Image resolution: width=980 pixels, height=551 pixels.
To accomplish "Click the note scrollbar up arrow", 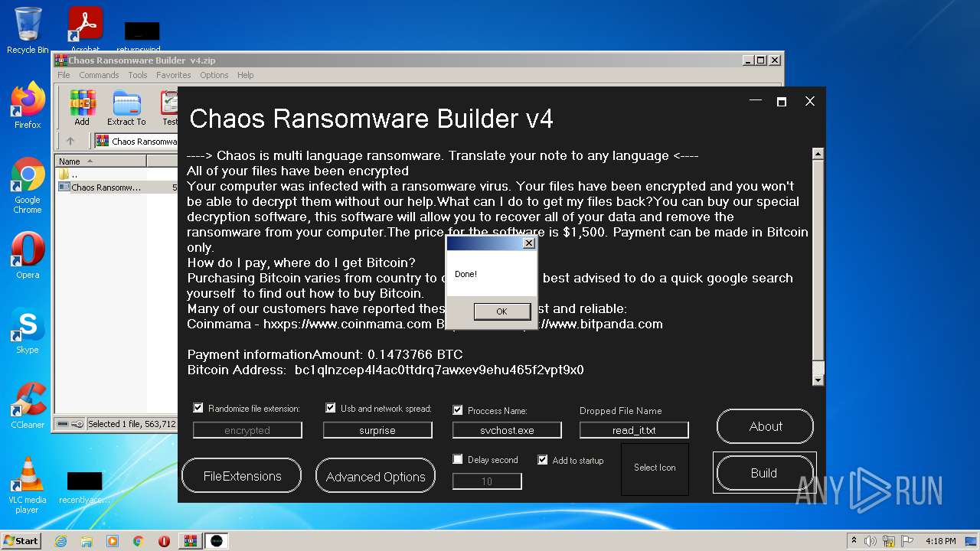I will 818,154.
